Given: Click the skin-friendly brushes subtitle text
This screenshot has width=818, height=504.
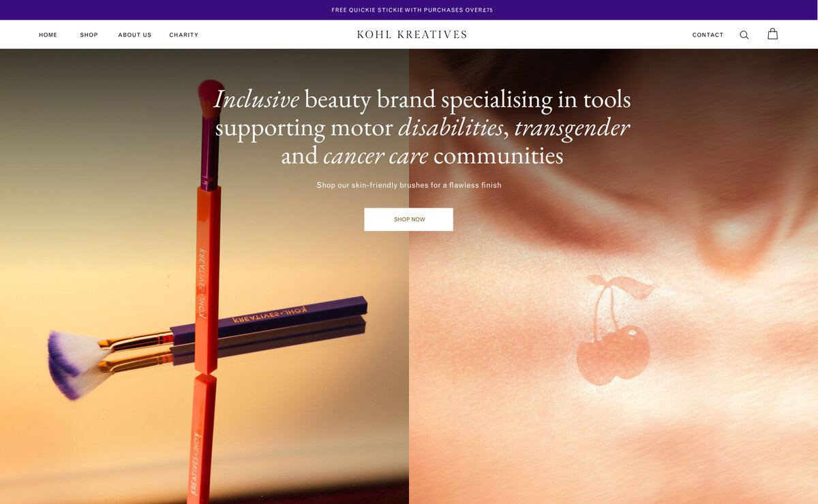Looking at the screenshot, I should tap(409, 185).
